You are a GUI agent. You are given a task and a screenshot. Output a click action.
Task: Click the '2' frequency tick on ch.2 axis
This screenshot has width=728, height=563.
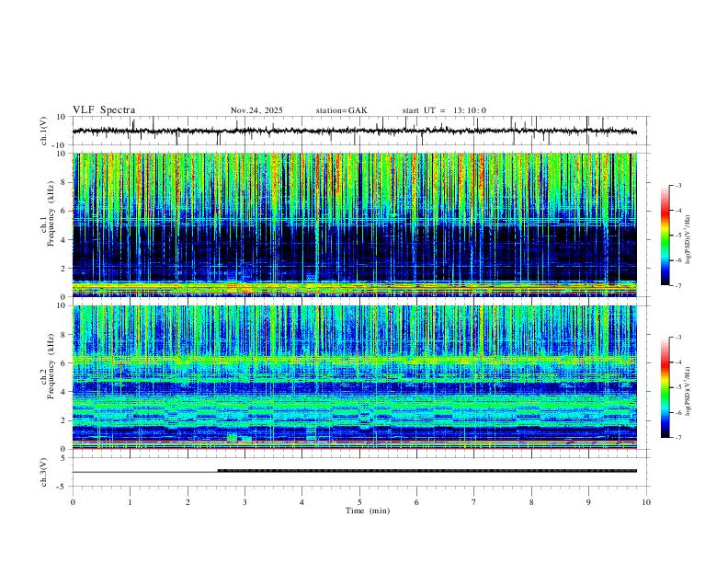pos(64,420)
